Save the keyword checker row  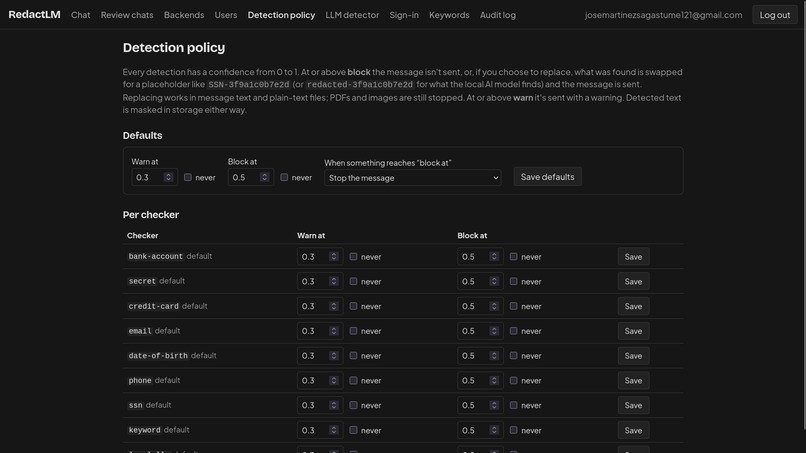pos(633,430)
